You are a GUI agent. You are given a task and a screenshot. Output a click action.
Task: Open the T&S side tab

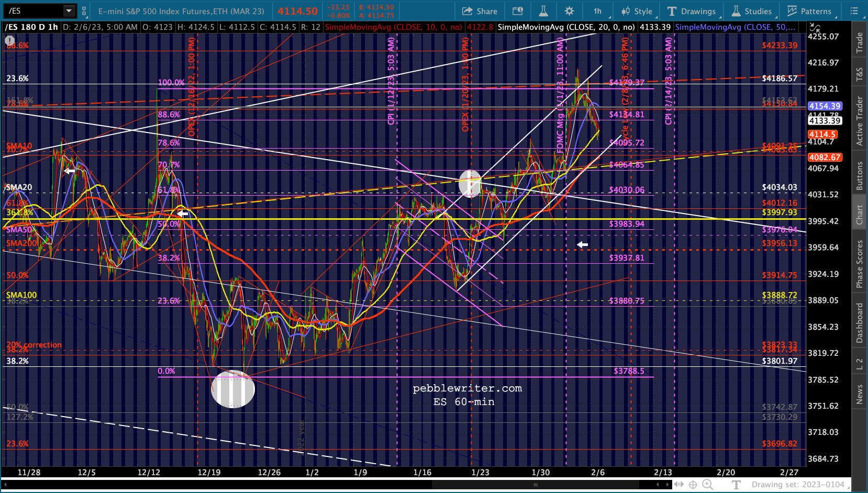pyautogui.click(x=859, y=75)
